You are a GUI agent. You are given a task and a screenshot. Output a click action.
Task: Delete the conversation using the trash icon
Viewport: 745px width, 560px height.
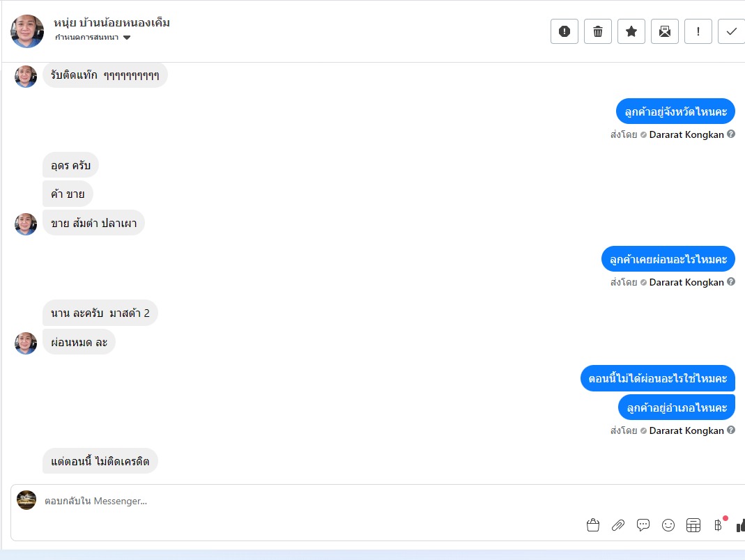pyautogui.click(x=598, y=31)
